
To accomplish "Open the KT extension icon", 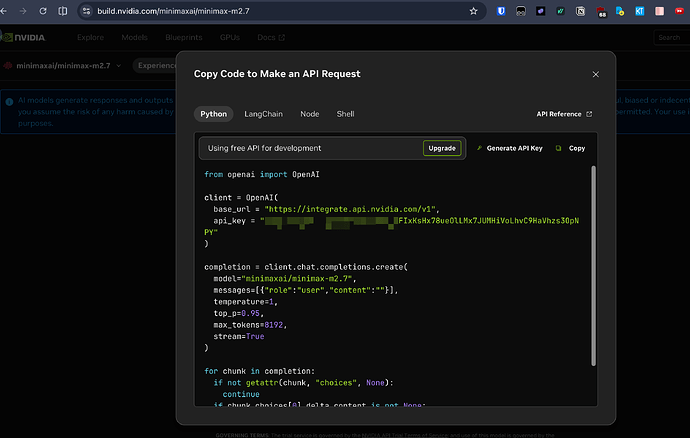I will 639,11.
